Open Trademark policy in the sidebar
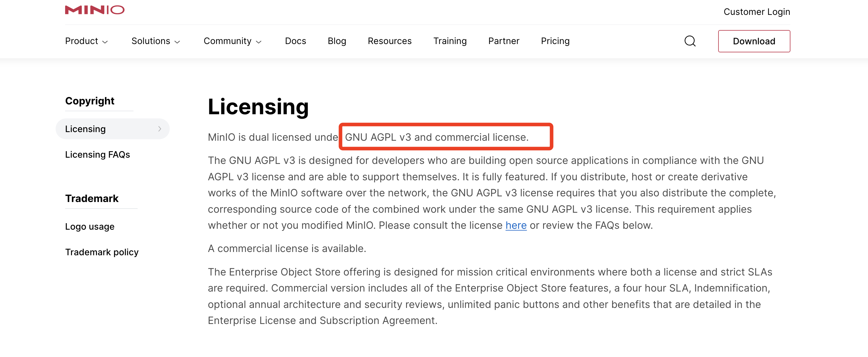Screen dimensions: 868x357 click(102, 252)
